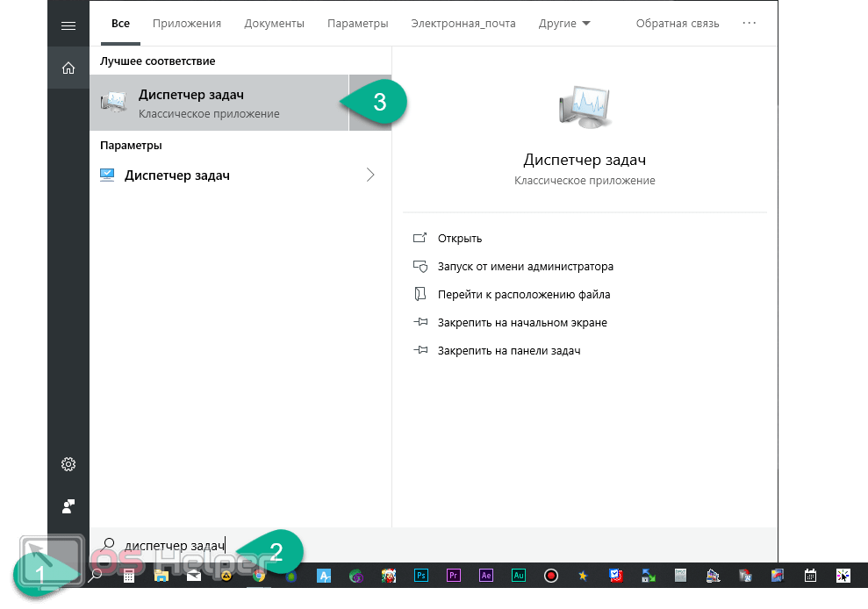Open the hamburger menu in search sidebar

point(68,25)
